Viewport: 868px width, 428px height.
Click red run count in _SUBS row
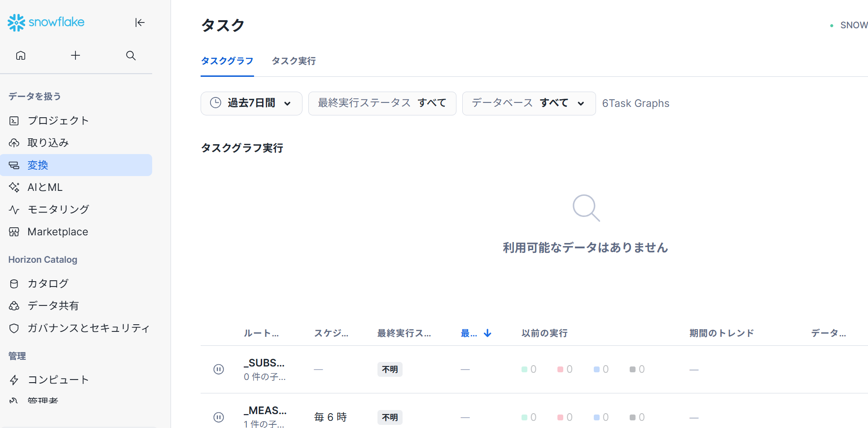tap(565, 369)
